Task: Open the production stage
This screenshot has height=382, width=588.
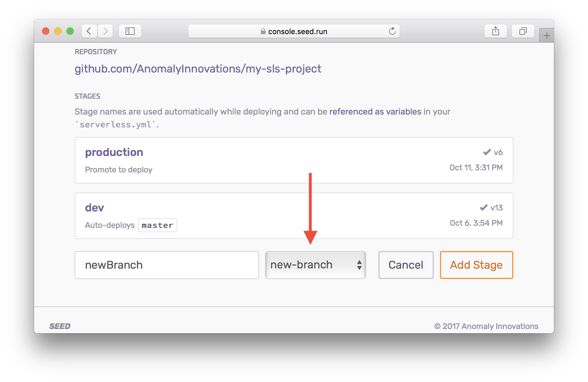Action: [x=114, y=152]
